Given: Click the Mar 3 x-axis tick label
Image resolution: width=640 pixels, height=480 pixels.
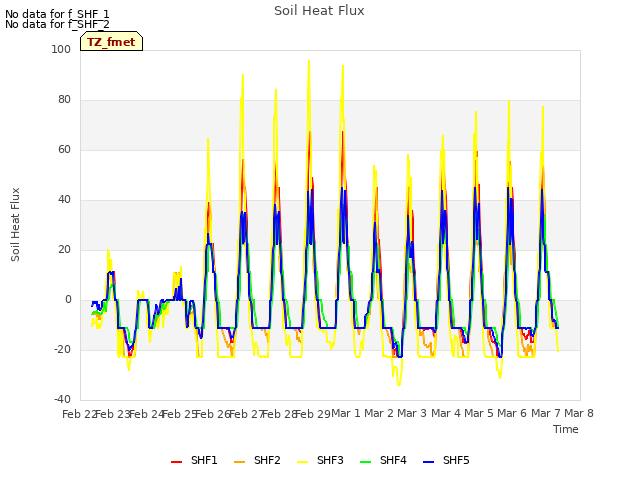Looking at the screenshot, I should pos(412,413).
